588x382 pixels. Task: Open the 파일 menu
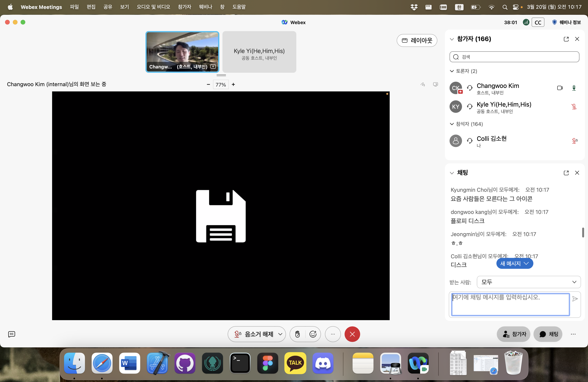pos(74,7)
